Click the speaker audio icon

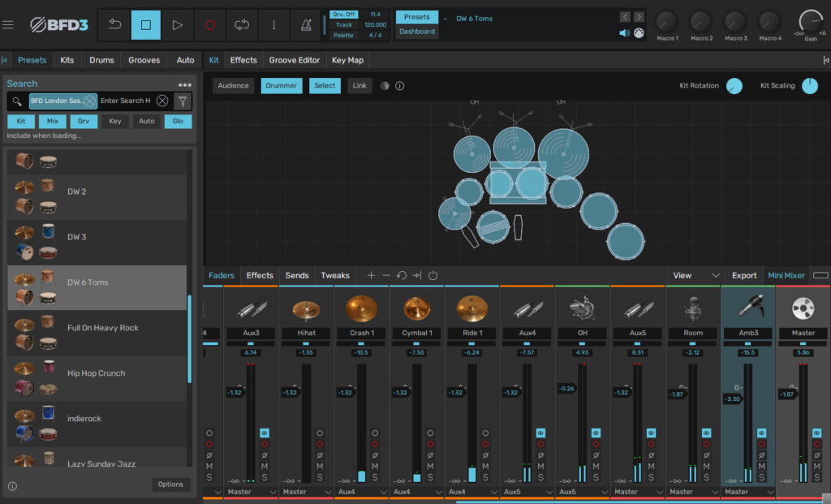tap(624, 33)
